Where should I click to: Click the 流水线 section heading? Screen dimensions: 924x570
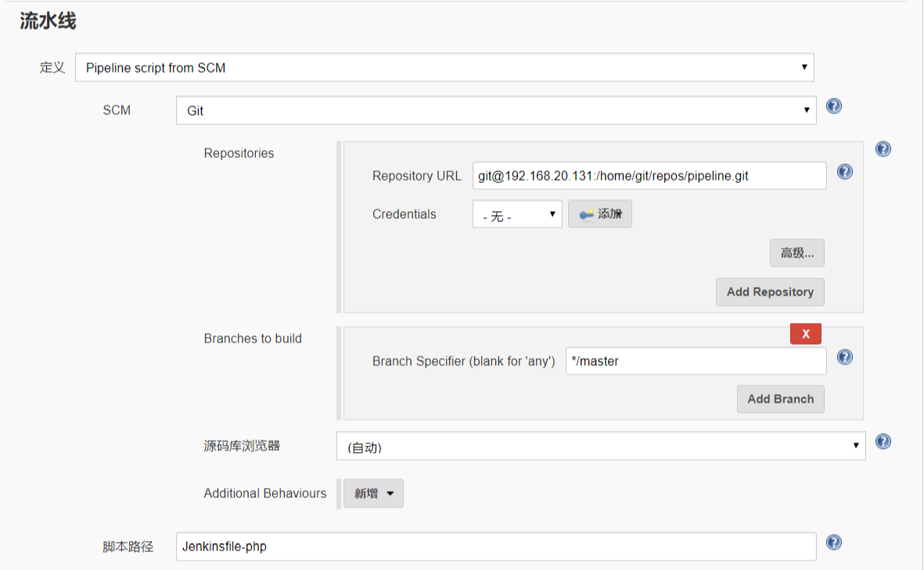point(48,21)
